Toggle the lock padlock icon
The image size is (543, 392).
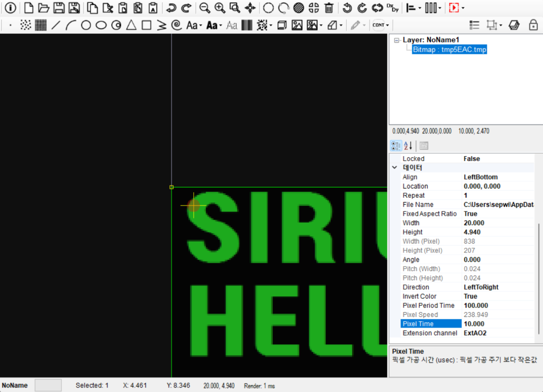[533, 25]
